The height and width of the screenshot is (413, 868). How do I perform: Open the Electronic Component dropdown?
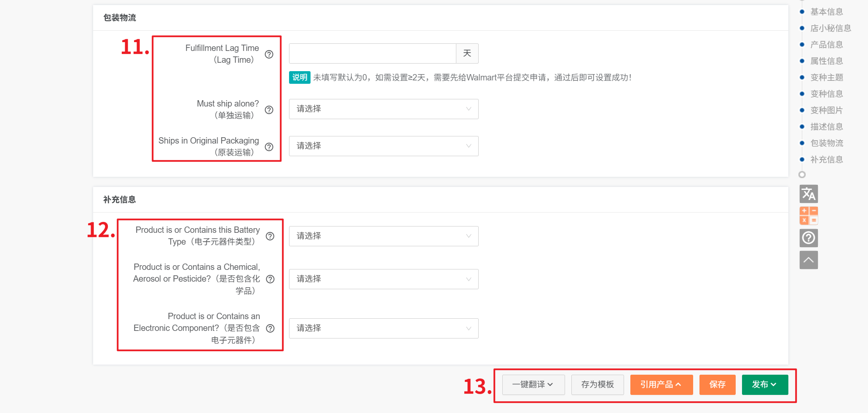tap(383, 328)
